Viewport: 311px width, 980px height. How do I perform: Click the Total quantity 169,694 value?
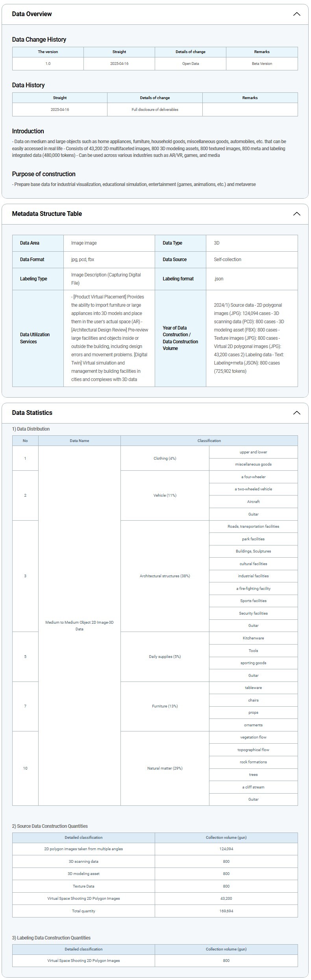tap(226, 911)
